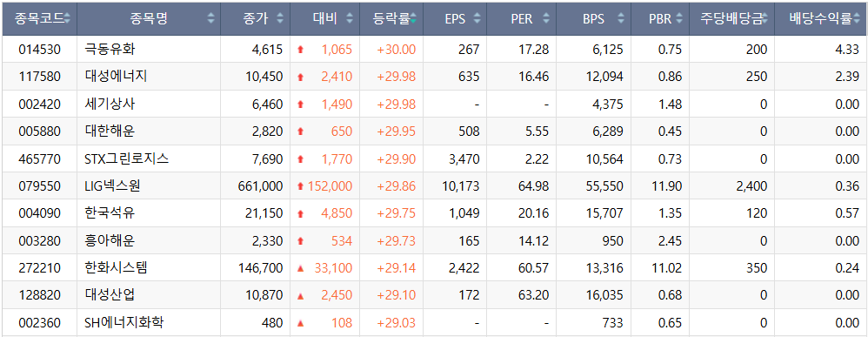Select stock name 대성에너지
Image resolution: width=868 pixels, height=337 pixels.
click(x=117, y=77)
